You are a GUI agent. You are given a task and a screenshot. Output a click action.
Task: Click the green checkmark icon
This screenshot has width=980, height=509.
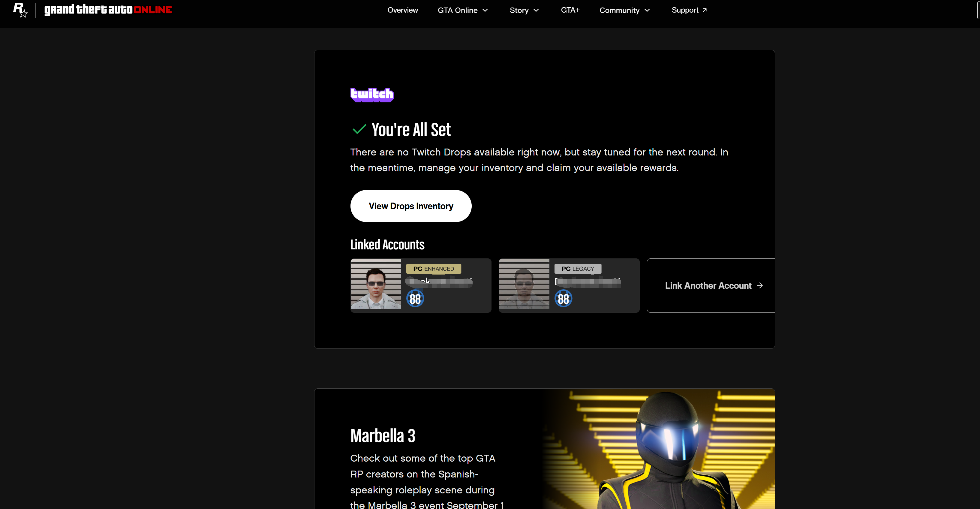[x=359, y=129]
